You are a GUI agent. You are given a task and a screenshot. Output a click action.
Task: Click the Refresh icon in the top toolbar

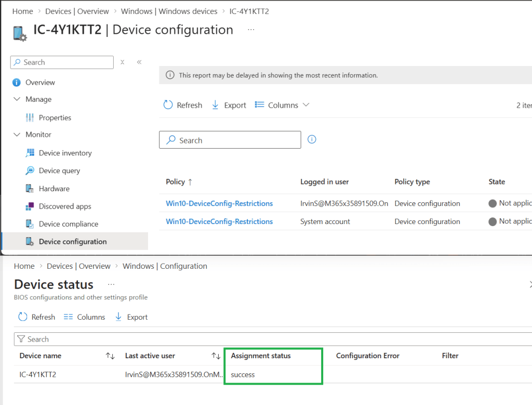pos(168,105)
